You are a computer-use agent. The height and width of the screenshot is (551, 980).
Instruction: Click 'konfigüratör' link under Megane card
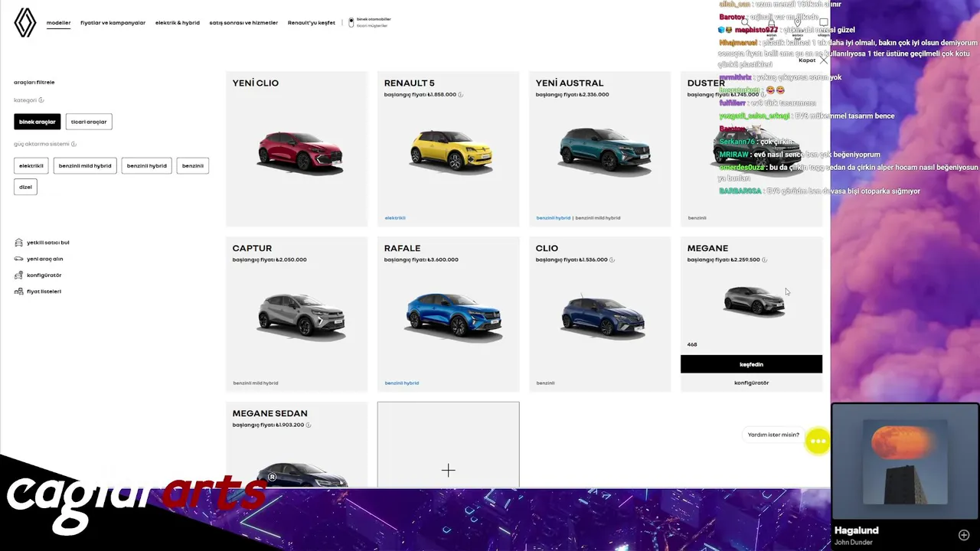click(x=751, y=383)
